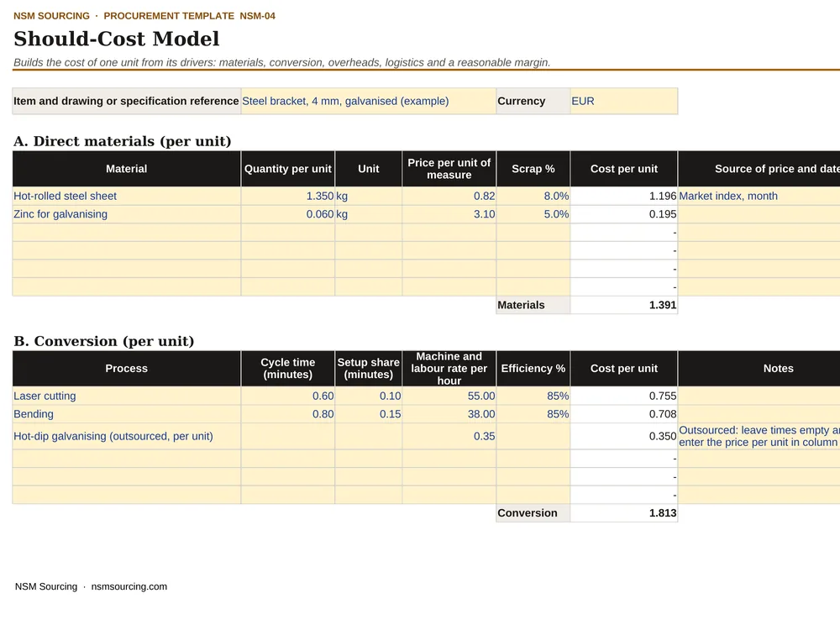Click the 'Should-Cost Model' title

click(x=117, y=39)
